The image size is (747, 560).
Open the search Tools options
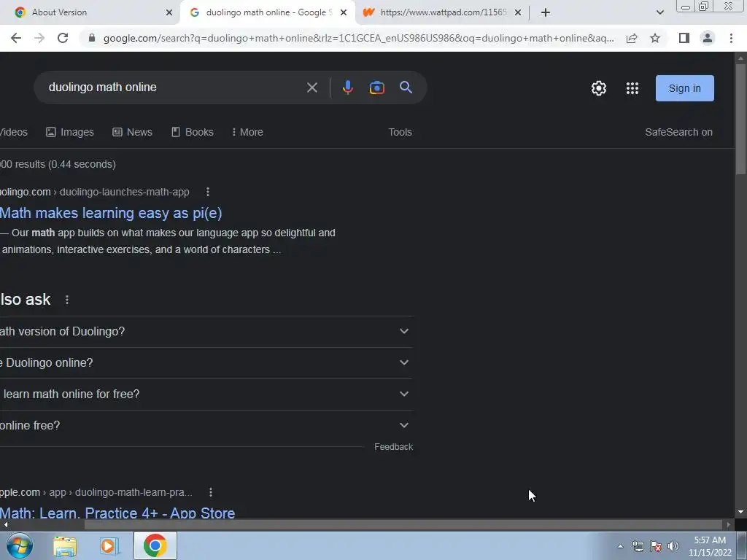click(400, 133)
